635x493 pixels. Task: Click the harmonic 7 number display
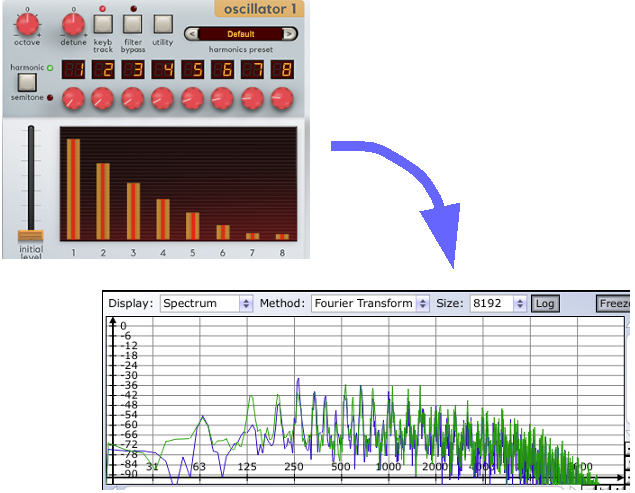(252, 69)
